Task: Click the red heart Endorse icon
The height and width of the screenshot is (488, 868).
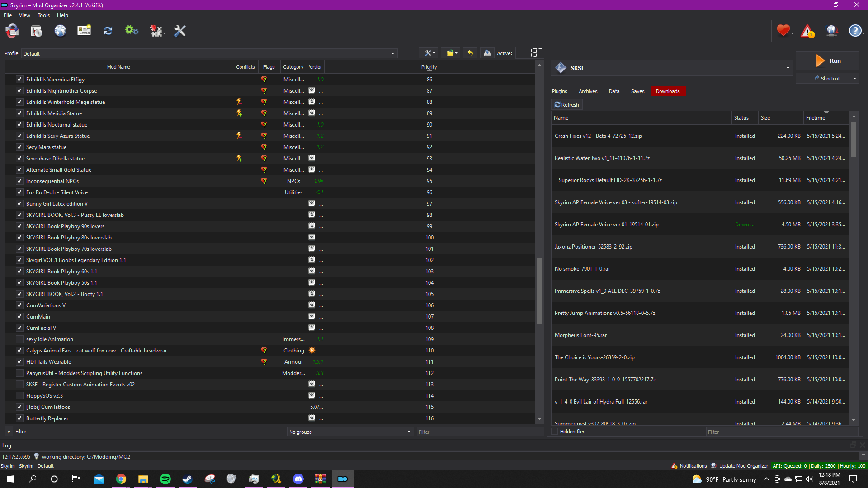Action: pos(783,30)
